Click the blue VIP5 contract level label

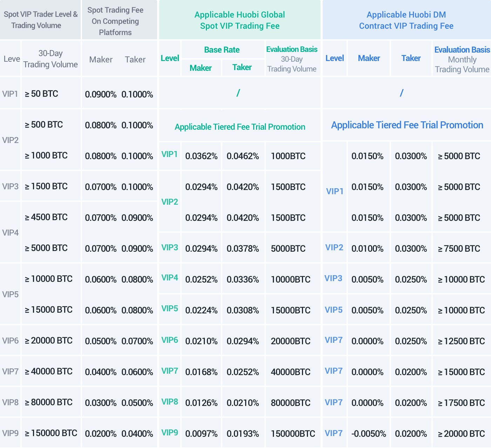click(x=334, y=310)
